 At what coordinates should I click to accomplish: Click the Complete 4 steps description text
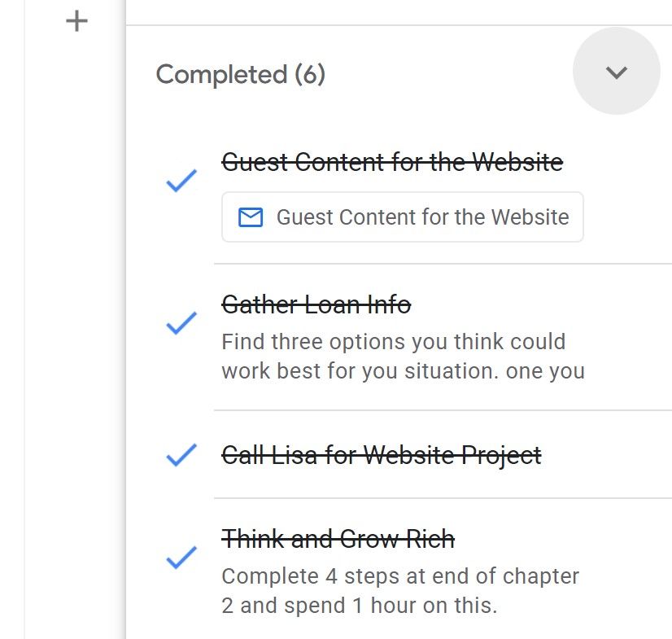click(399, 593)
